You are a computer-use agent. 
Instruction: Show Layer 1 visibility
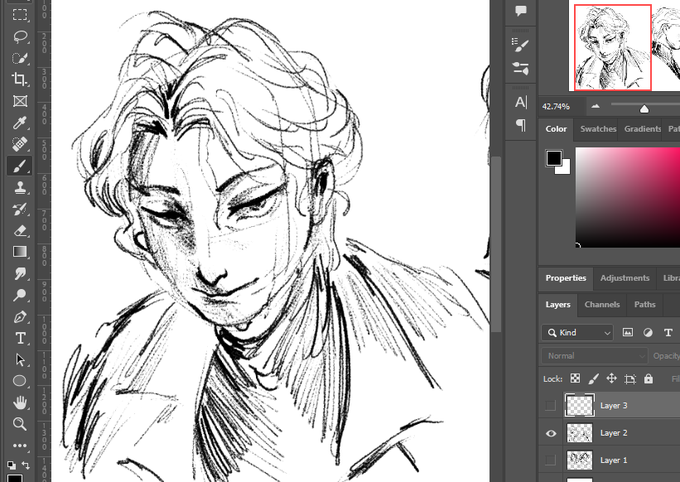tap(550, 460)
